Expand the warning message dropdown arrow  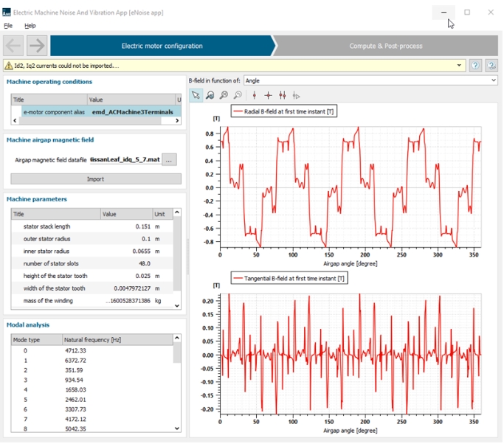click(460, 66)
